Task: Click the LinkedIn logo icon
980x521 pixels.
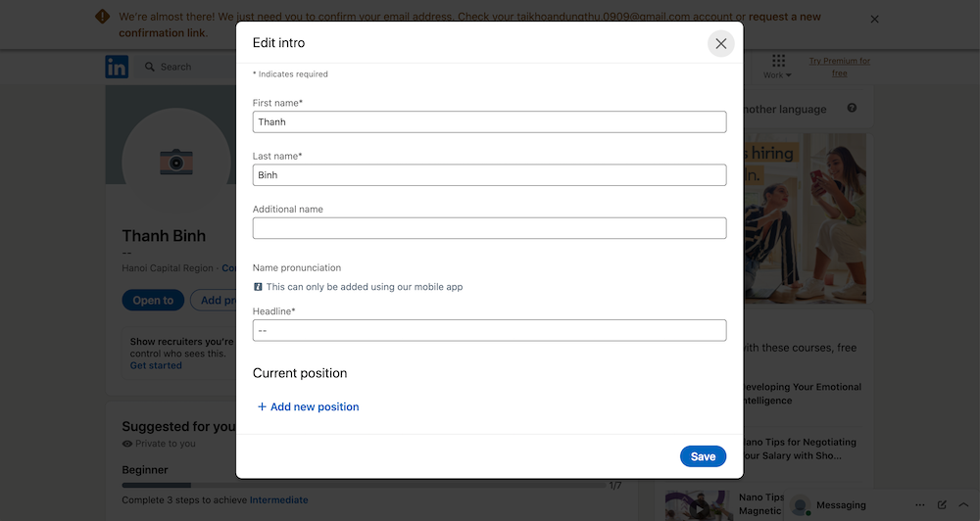Action: pos(117,67)
